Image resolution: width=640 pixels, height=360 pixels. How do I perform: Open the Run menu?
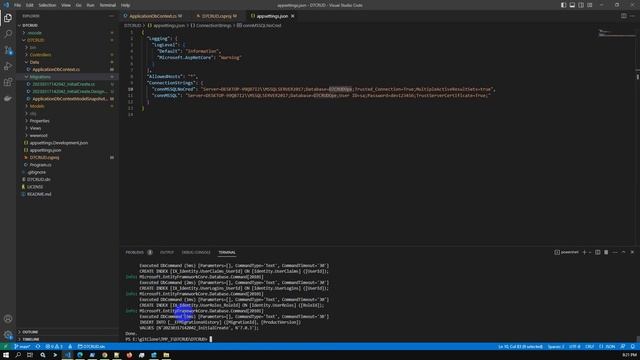tap(91, 5)
